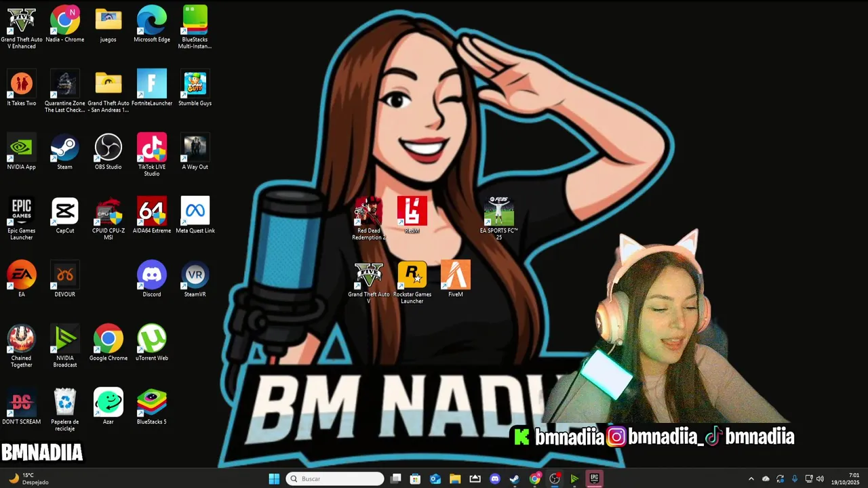This screenshot has height=488, width=868.
Task: Select DON'T SCREAM game icon
Action: tap(22, 407)
